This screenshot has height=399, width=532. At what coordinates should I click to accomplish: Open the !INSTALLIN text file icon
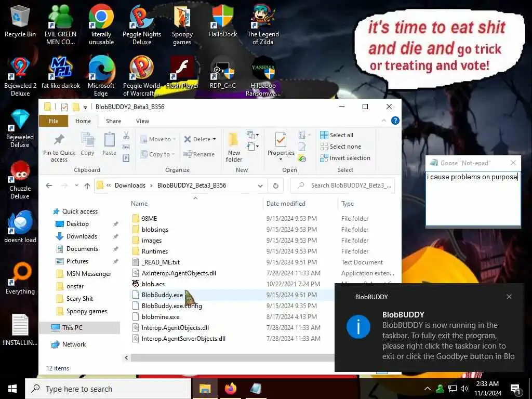click(x=20, y=330)
